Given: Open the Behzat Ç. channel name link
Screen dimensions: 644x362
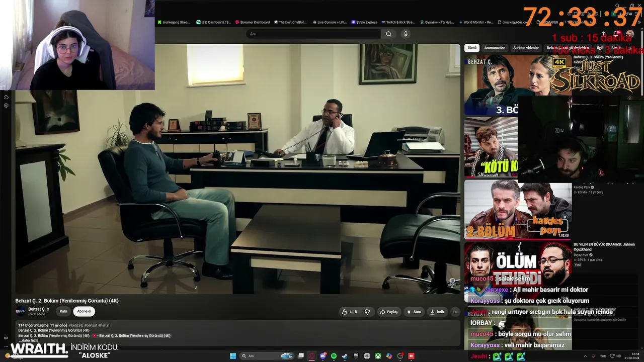Looking at the screenshot, I should tap(37, 309).
